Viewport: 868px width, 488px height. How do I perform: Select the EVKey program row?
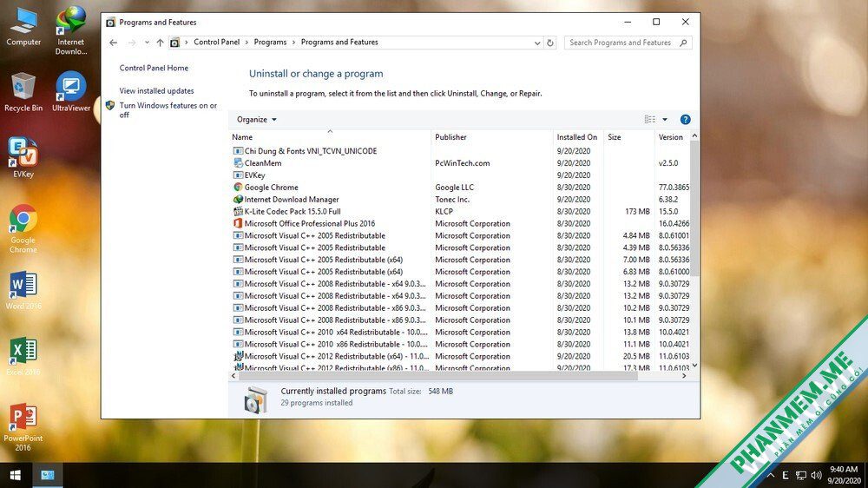(x=461, y=175)
